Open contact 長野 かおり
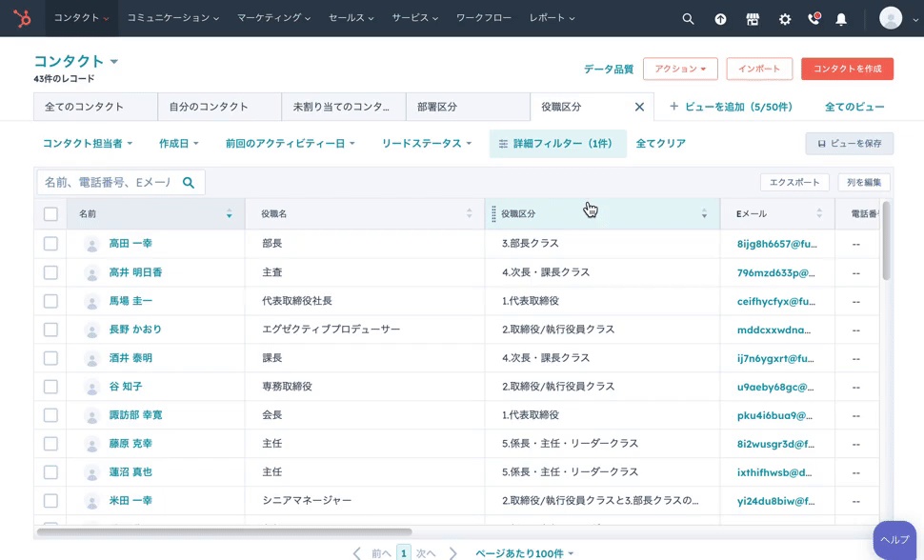This screenshot has width=924, height=560. pos(135,330)
